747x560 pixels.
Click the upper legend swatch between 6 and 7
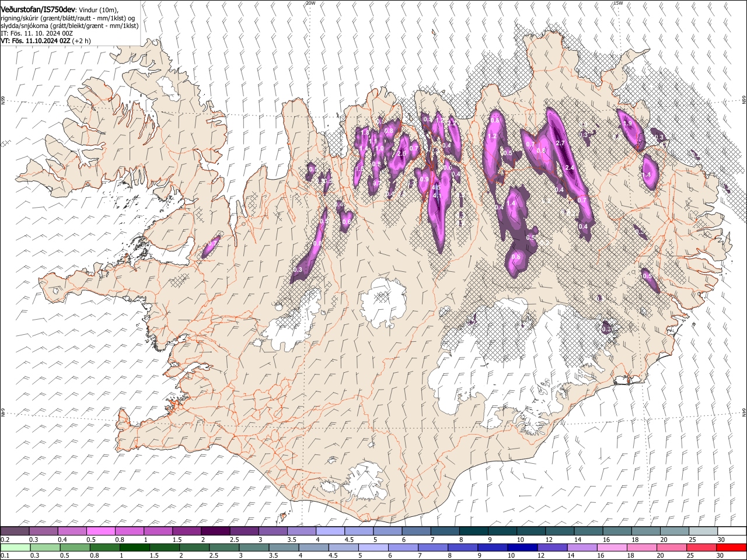(x=416, y=531)
